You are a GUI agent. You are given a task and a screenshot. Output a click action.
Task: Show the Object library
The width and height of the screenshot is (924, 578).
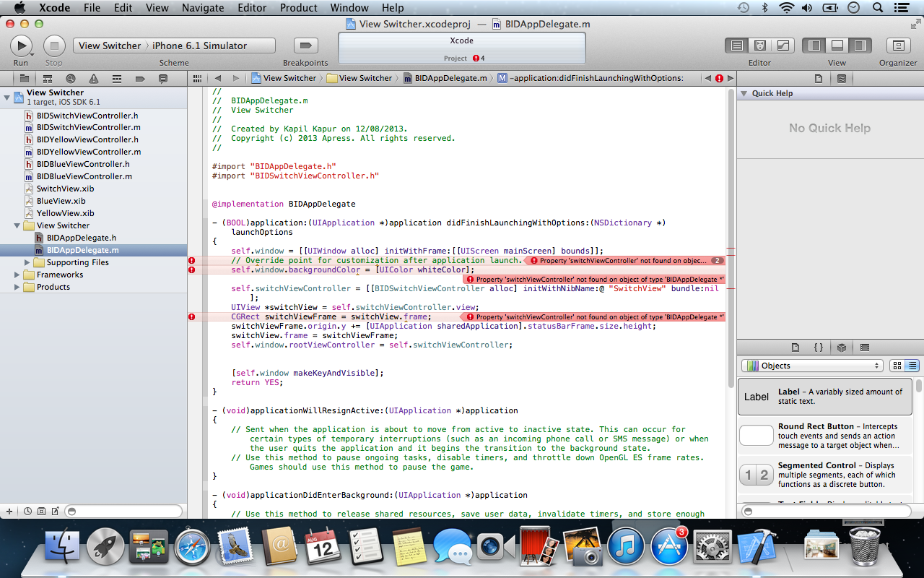click(x=842, y=348)
